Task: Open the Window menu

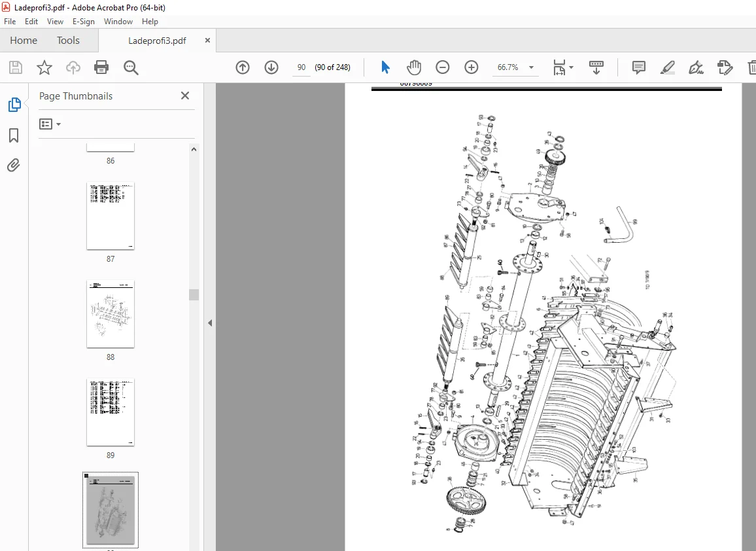Action: [x=118, y=21]
